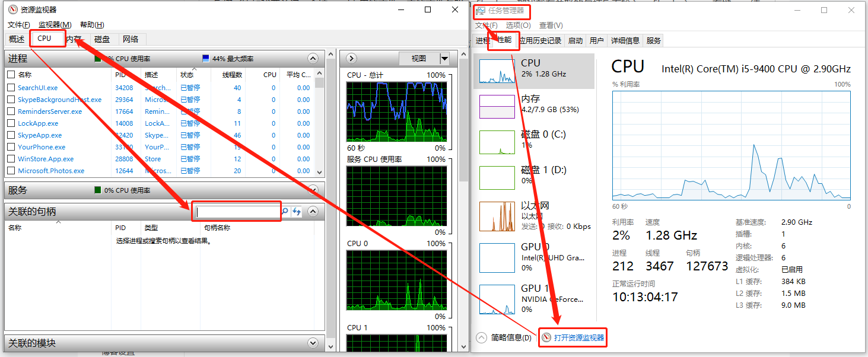The image size is (868, 357).
Task: Open 应用历史记录 tab in Task Manager
Action: (x=540, y=41)
